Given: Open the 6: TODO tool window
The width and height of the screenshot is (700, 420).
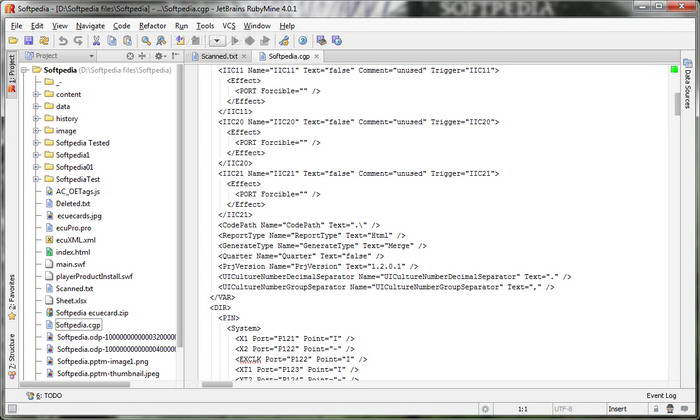Looking at the screenshot, I should point(44,396).
